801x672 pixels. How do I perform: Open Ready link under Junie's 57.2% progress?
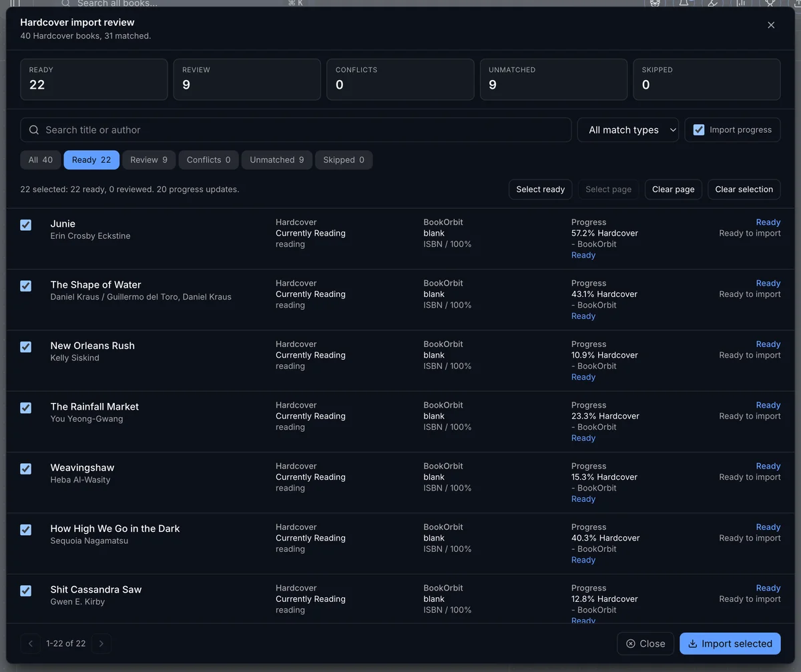(x=583, y=256)
